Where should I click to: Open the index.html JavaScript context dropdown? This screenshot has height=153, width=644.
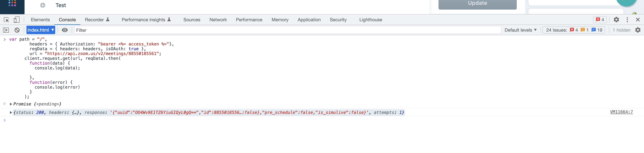[x=41, y=30]
